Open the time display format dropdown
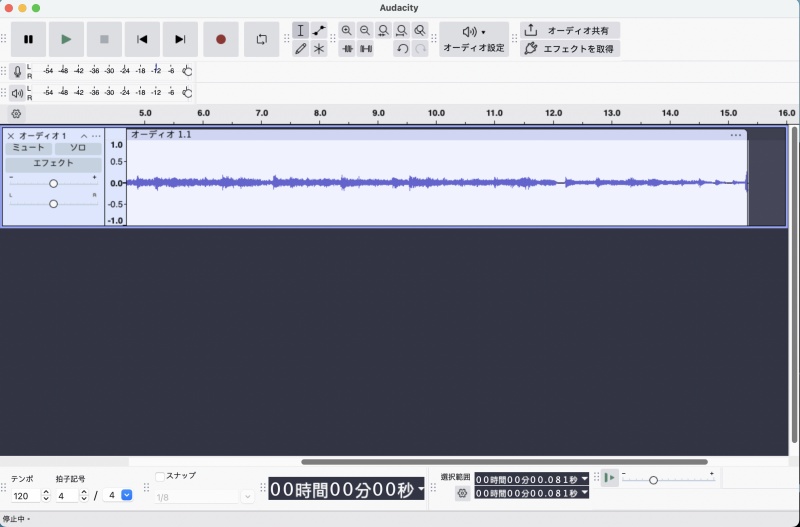 coord(421,489)
